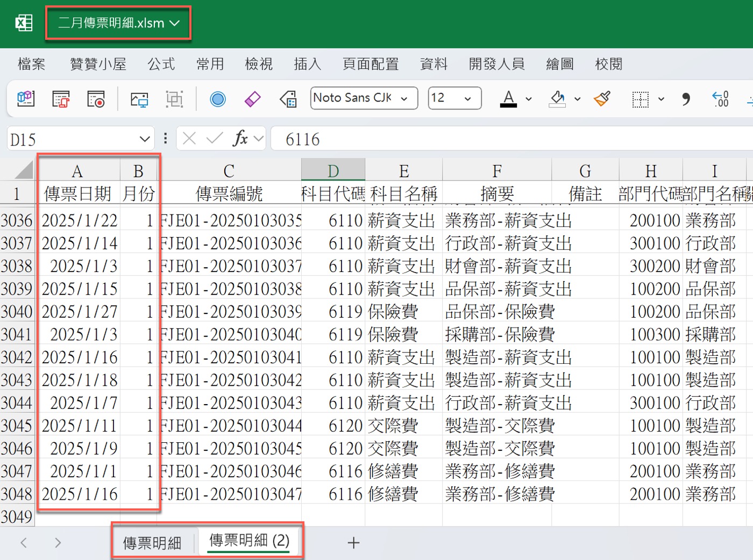Click the three-dot handle beside the name box

(x=165, y=139)
